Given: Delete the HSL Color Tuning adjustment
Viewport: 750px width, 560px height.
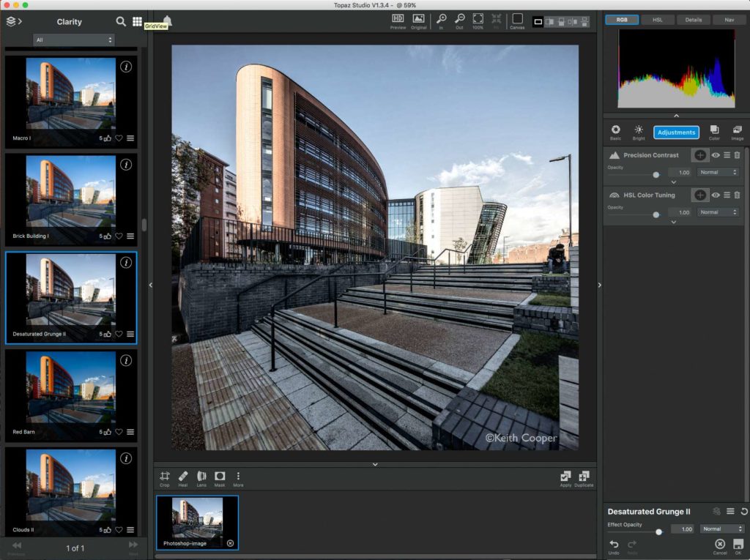Looking at the screenshot, I should (x=737, y=195).
